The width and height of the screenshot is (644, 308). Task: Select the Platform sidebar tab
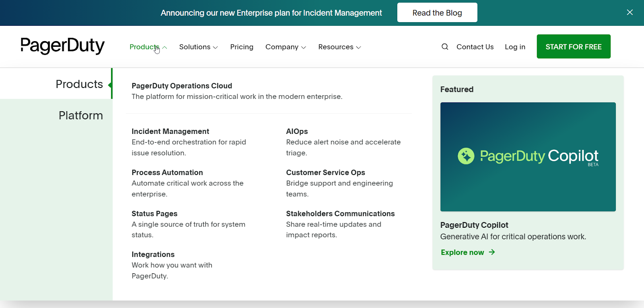point(81,115)
